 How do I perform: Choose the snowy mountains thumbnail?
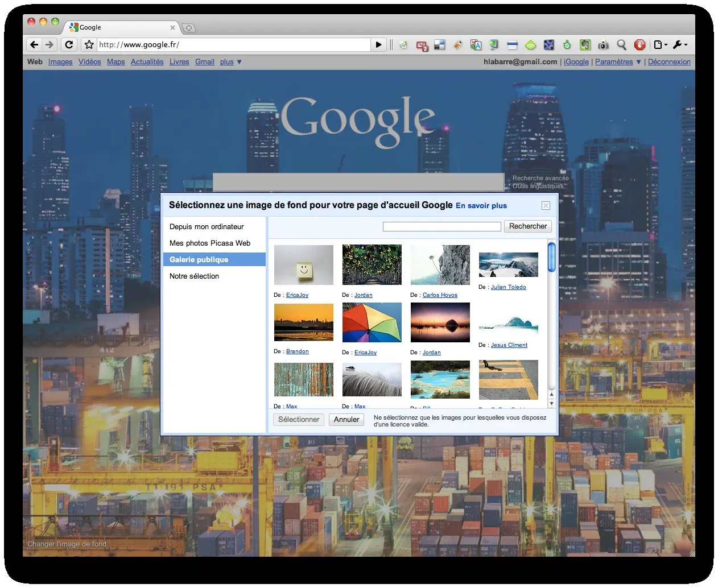[509, 264]
